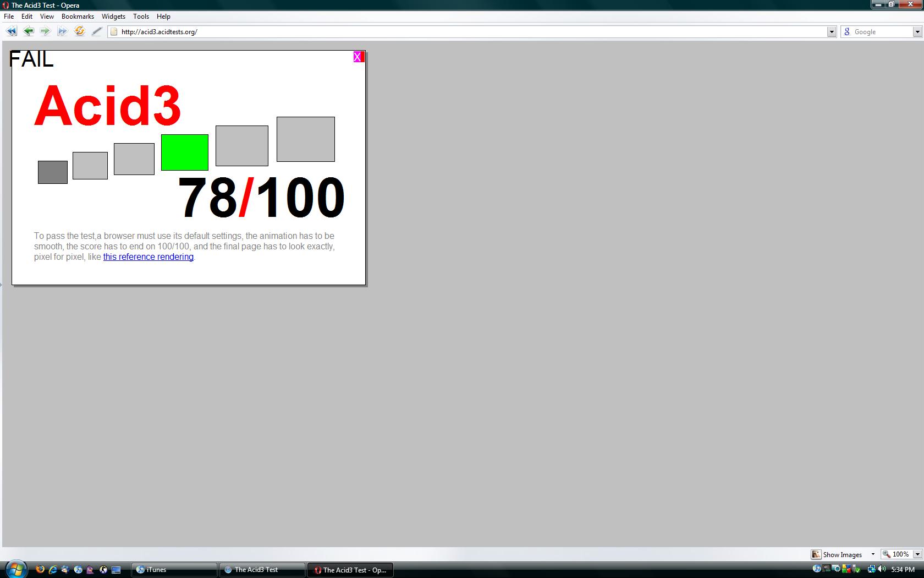Click the FAIL text on the page
The width and height of the screenshot is (924, 578).
tap(31, 59)
